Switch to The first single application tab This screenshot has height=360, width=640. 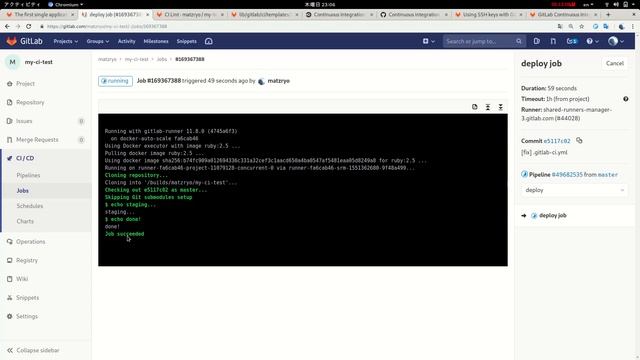tap(39, 14)
